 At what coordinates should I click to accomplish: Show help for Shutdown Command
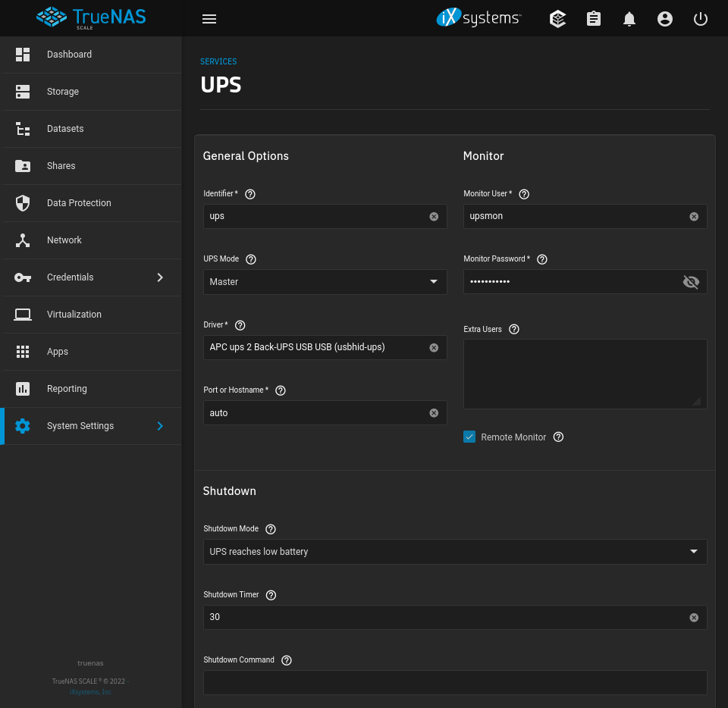coord(287,661)
